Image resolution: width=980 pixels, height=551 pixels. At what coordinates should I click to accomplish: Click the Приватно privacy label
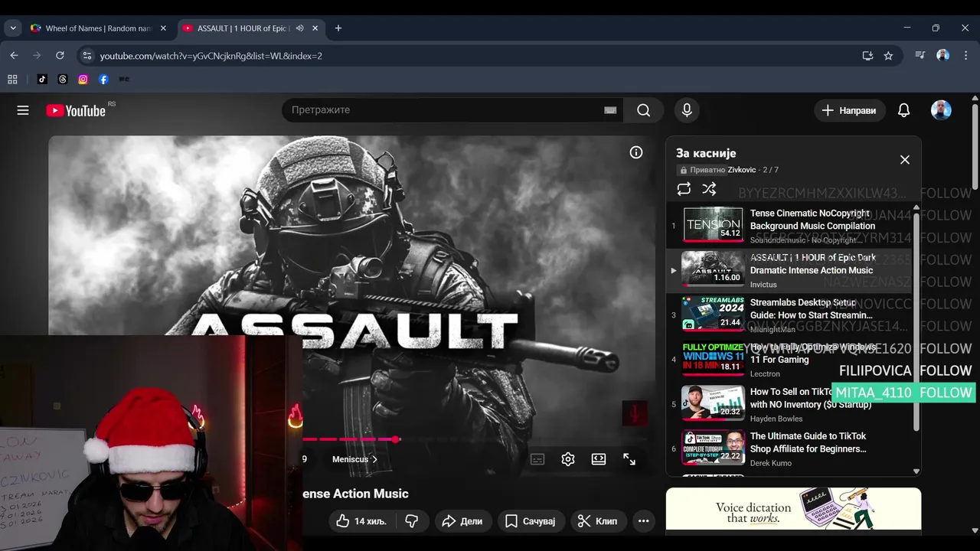coord(702,170)
